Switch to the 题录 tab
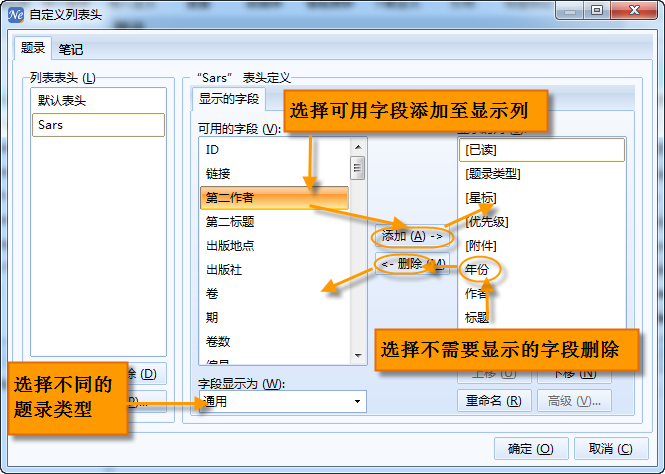The width and height of the screenshot is (665, 474). tap(33, 48)
